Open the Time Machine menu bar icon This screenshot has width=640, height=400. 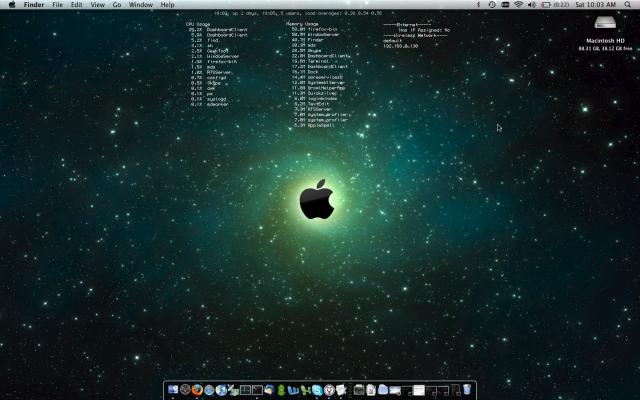[492, 4]
